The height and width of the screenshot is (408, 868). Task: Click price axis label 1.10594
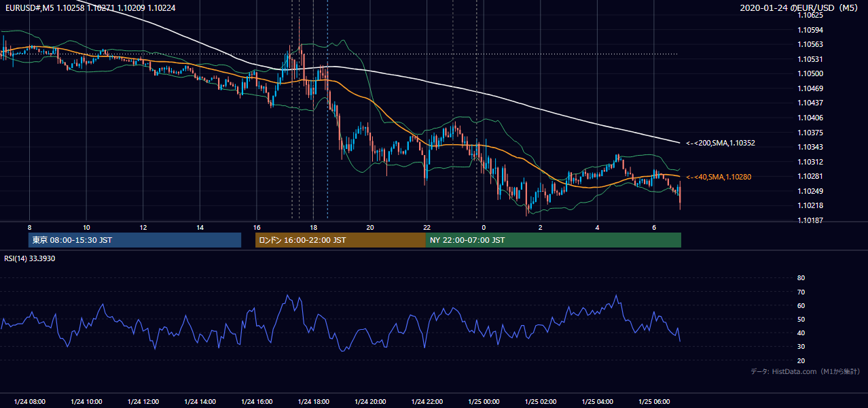(810, 30)
